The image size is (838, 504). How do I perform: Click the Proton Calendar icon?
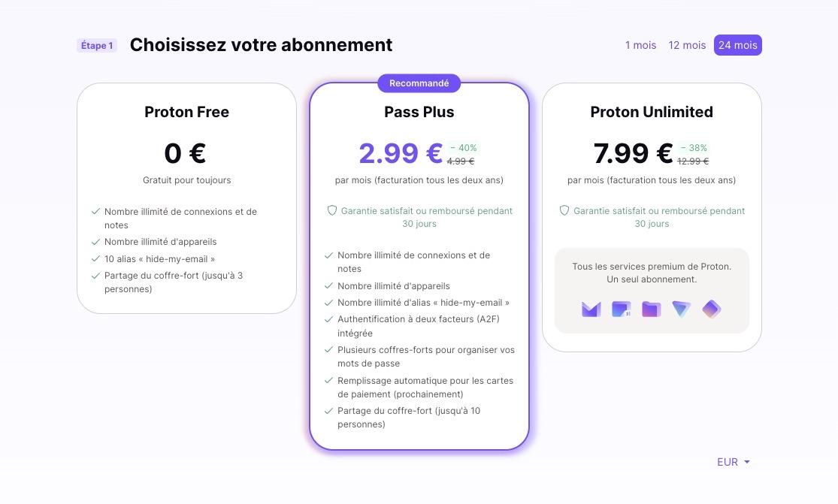pos(621,309)
